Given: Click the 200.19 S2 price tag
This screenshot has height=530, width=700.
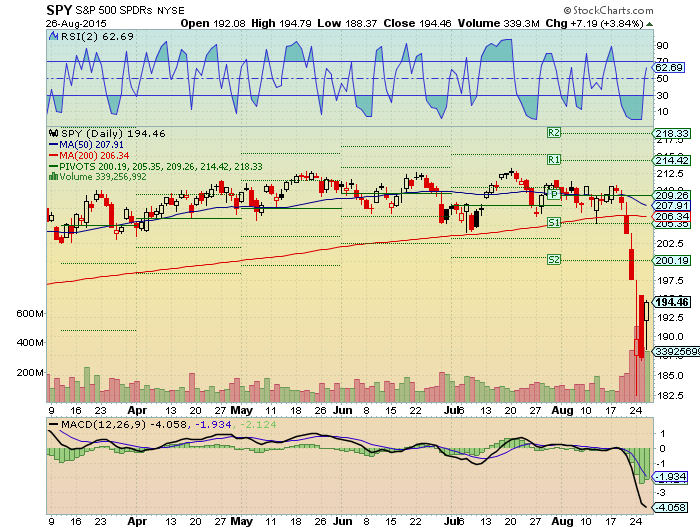Looking at the screenshot, I should (671, 260).
